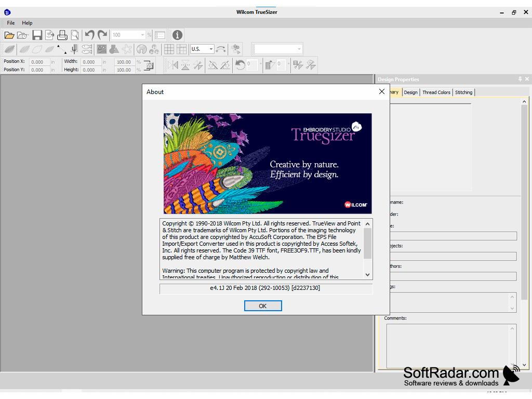This screenshot has width=532, height=399.
Task: Click the Position X input field
Action: (x=39, y=62)
